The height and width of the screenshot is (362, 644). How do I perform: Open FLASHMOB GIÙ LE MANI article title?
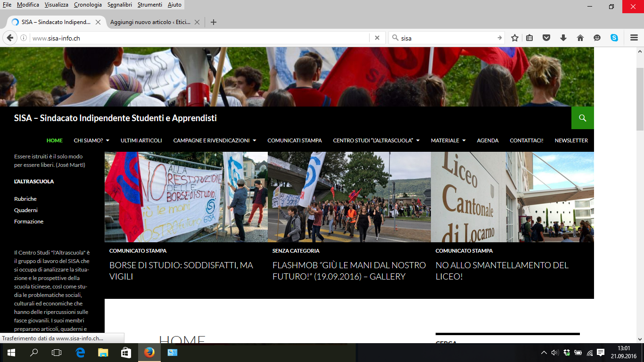coord(349,271)
